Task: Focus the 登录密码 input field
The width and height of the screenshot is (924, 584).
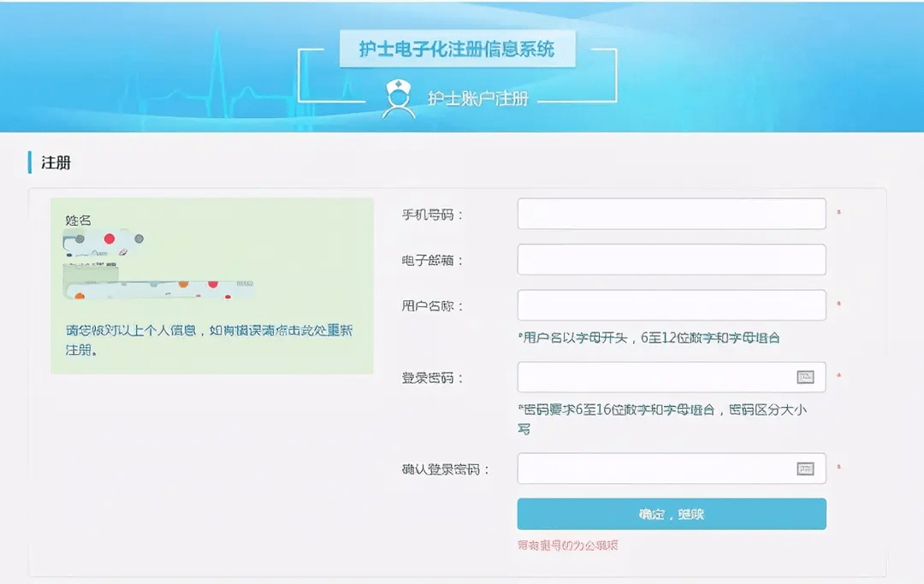Action: (655, 377)
